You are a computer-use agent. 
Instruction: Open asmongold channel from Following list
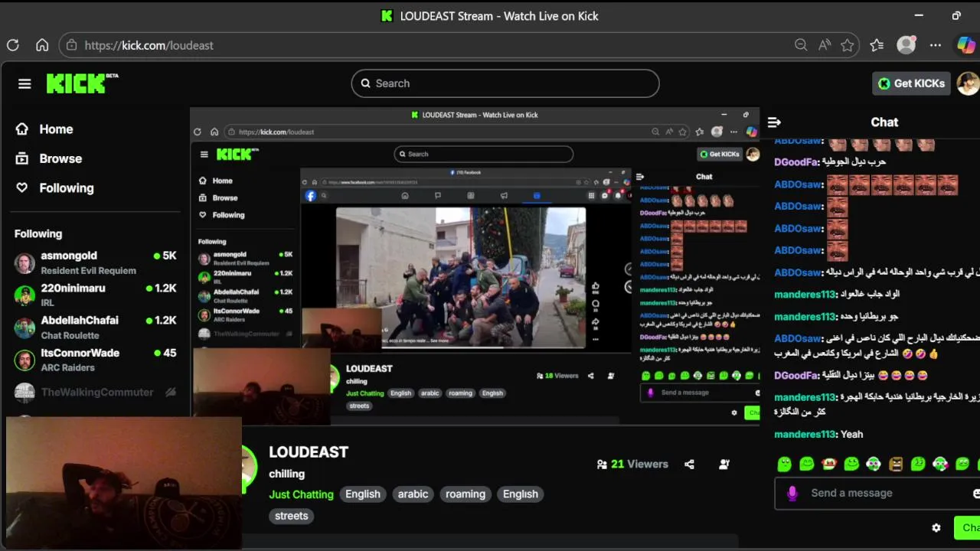[96, 262]
